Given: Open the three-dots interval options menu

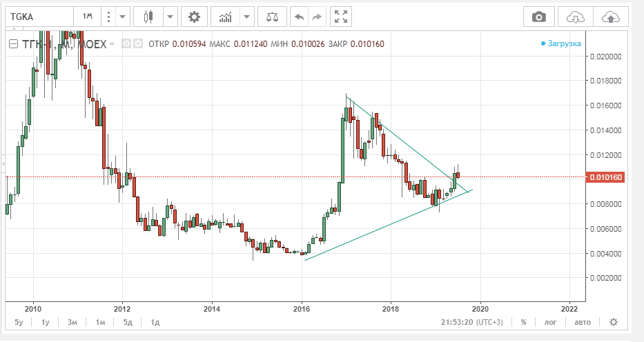Looking at the screenshot, I should (108, 17).
